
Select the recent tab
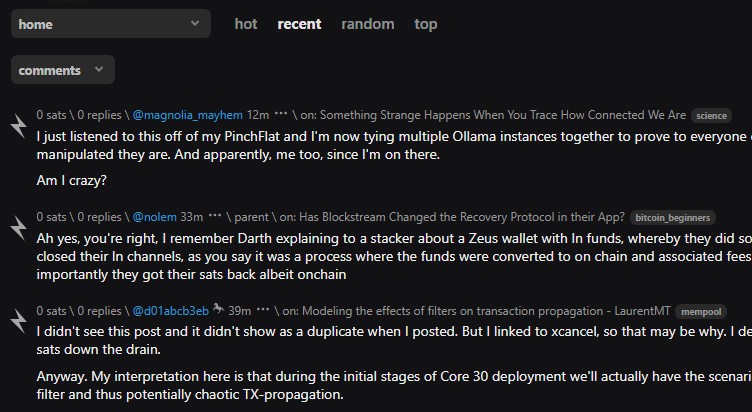[299, 24]
